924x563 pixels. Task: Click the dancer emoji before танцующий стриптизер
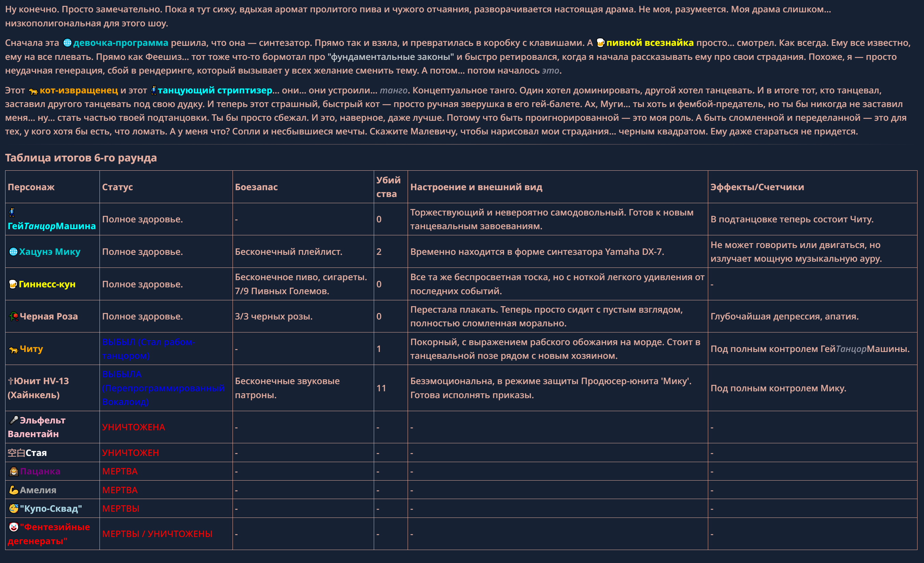pos(154,90)
